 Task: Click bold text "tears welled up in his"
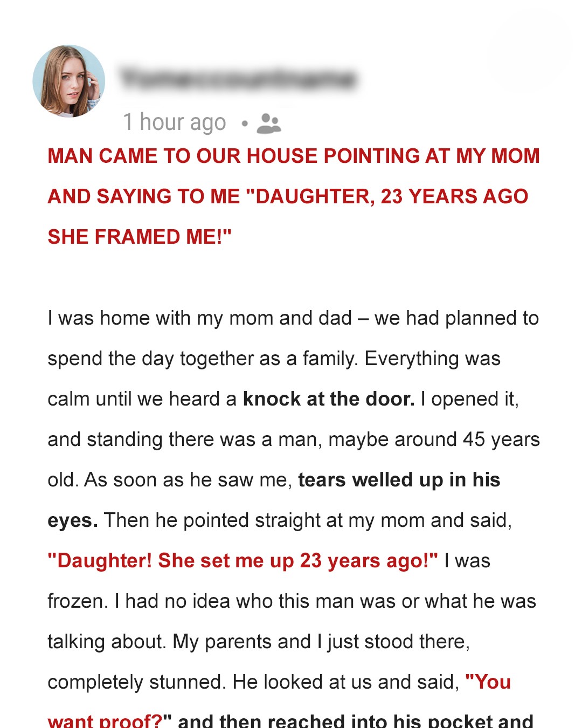(399, 480)
